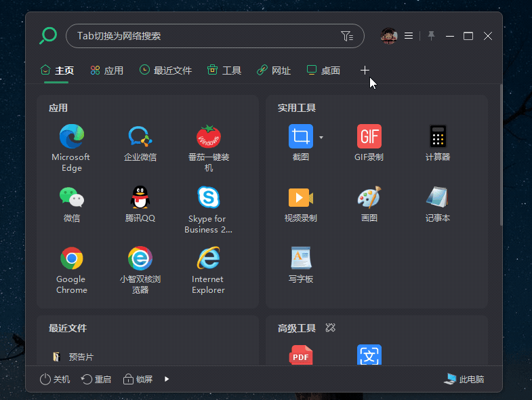The height and width of the screenshot is (400, 532).
Task: Launch the 记事本 notepad
Action: coord(438,197)
